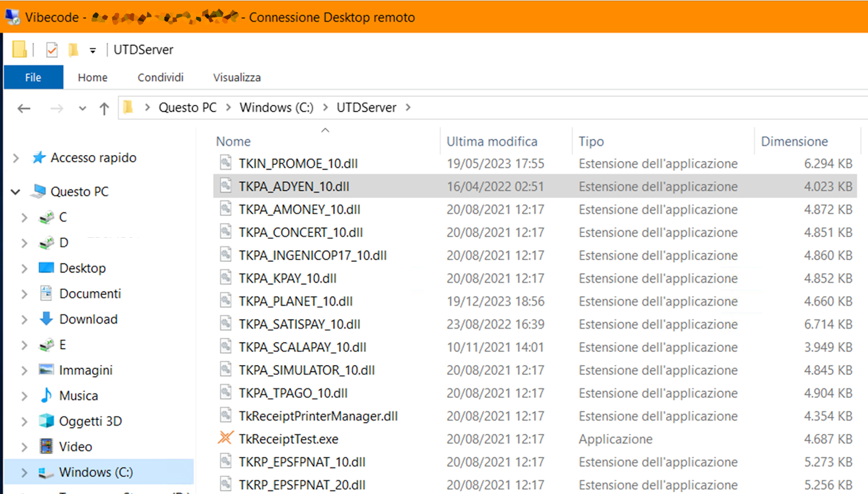This screenshot has height=494, width=868.
Task: Select the TkReceiptTest.exe application icon
Action: [226, 439]
